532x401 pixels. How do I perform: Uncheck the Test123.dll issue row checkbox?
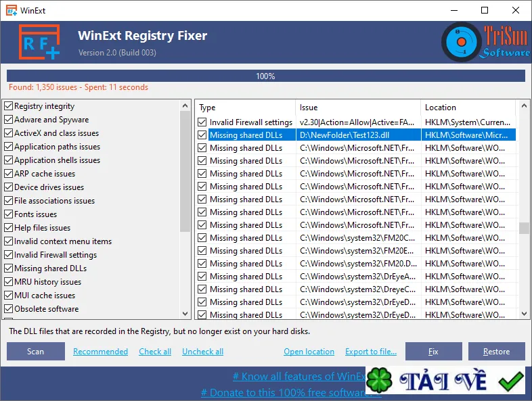[x=202, y=135]
